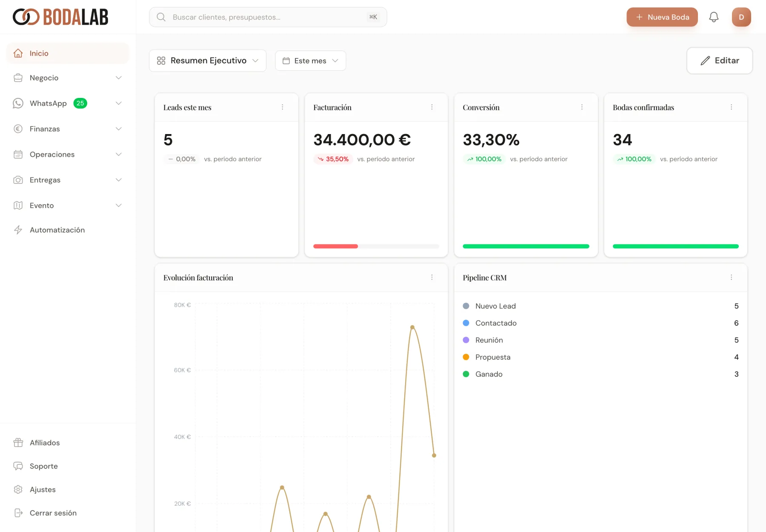Click the Afiliados gift icon
The image size is (766, 532).
(x=18, y=443)
